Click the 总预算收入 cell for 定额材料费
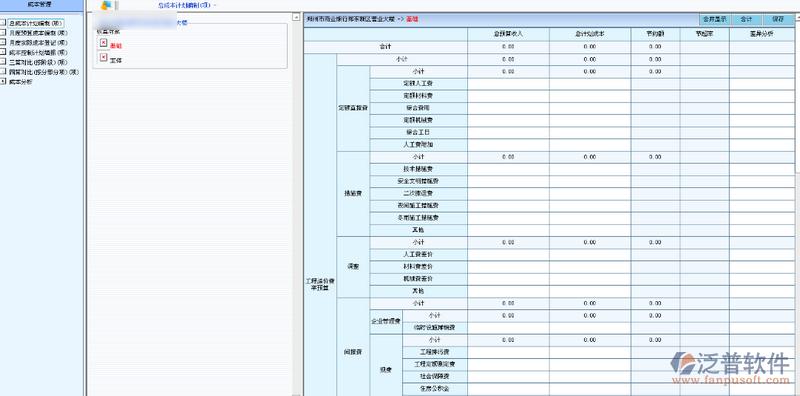Image resolution: width=800 pixels, height=396 pixels. point(508,95)
